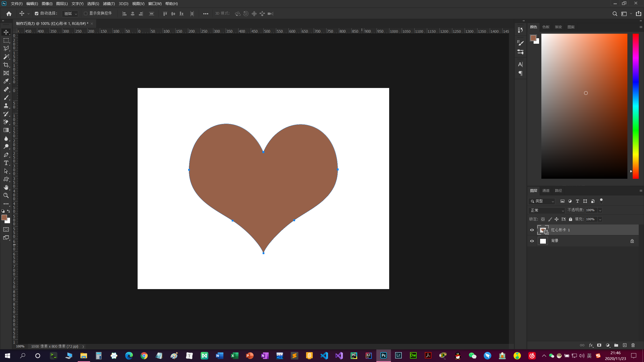Toggle lock all padlock icon
The width and height of the screenshot is (644, 362).
(571, 219)
